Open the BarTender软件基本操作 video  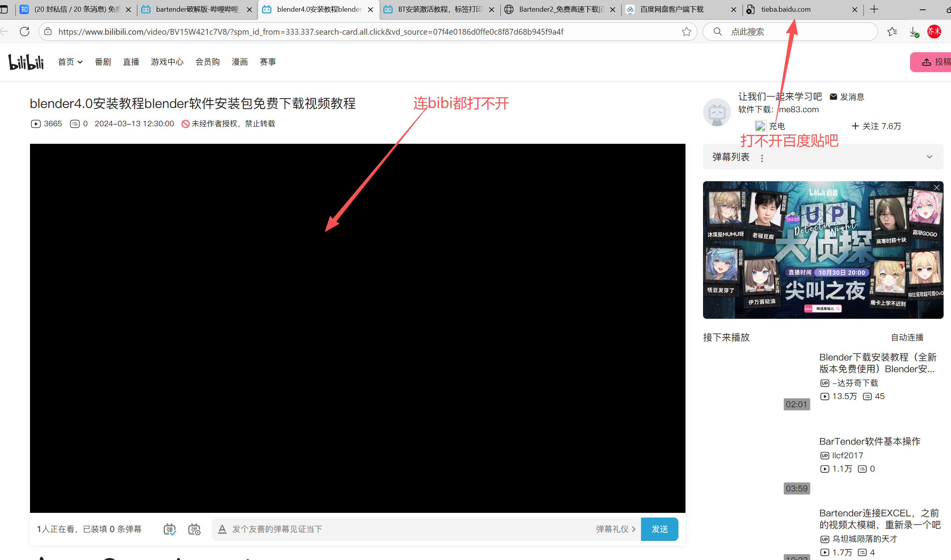pos(870,442)
